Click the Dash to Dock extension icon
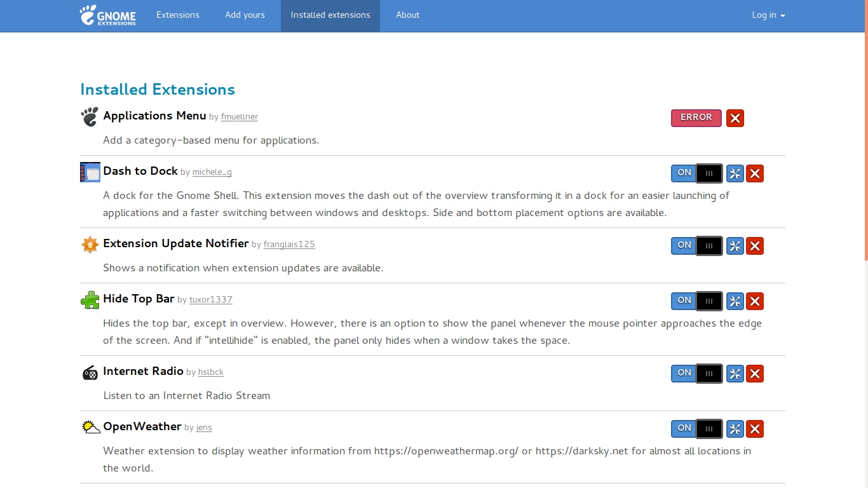868x488 pixels. (x=90, y=172)
